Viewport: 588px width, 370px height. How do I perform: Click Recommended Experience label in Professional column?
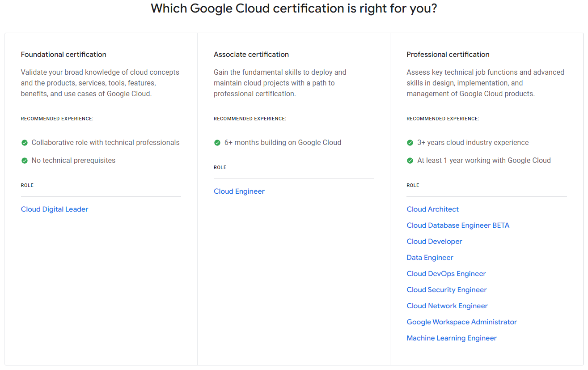(x=443, y=119)
